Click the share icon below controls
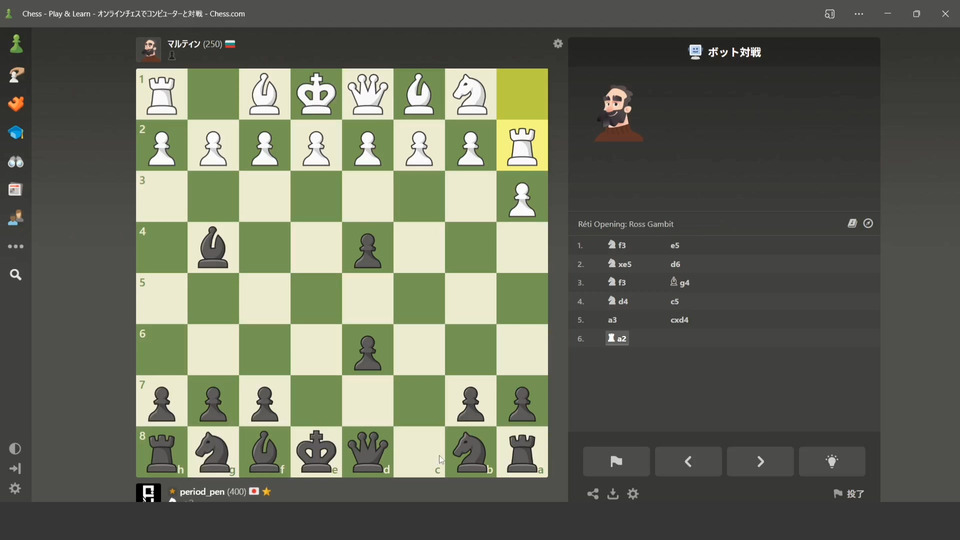960x540 pixels. [x=593, y=493]
